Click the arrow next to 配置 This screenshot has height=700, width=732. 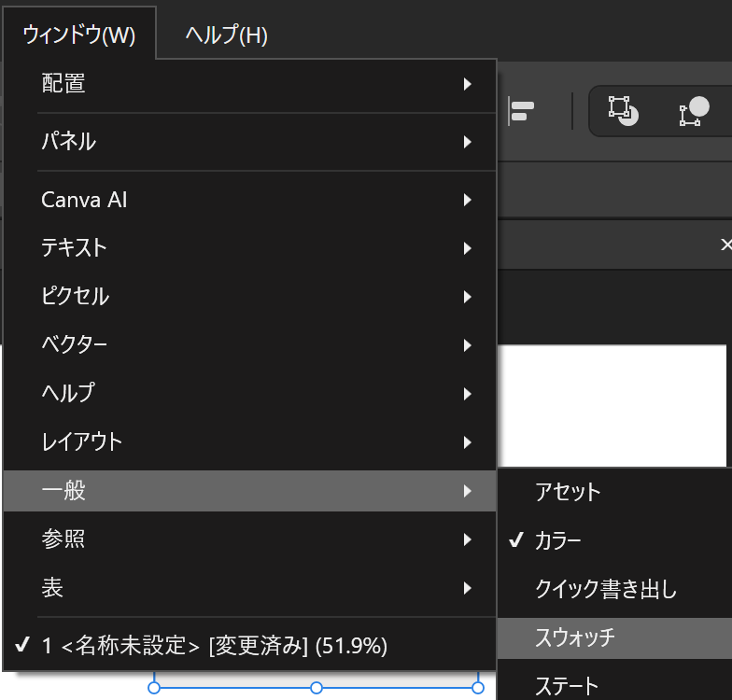(x=467, y=84)
